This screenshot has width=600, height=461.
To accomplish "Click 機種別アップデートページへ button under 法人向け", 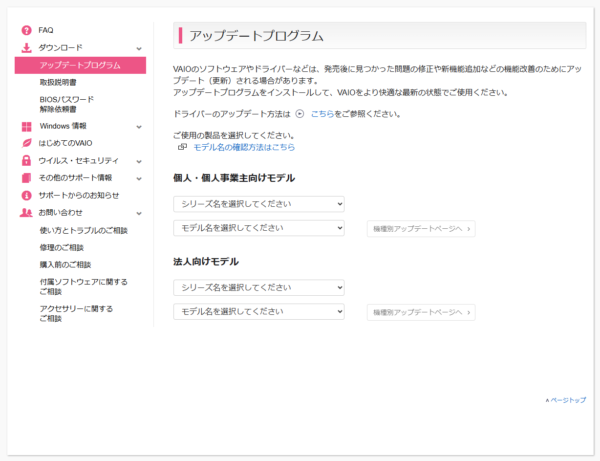I will point(421,313).
